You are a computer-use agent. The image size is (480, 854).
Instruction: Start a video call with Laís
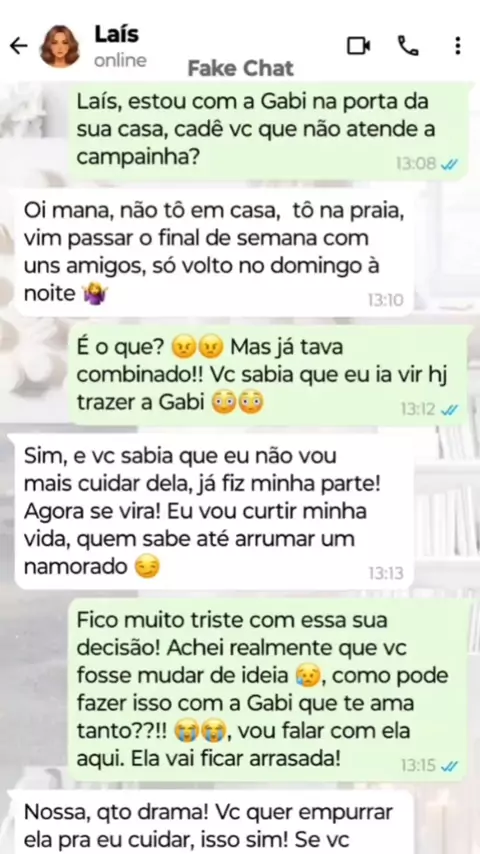359,46
